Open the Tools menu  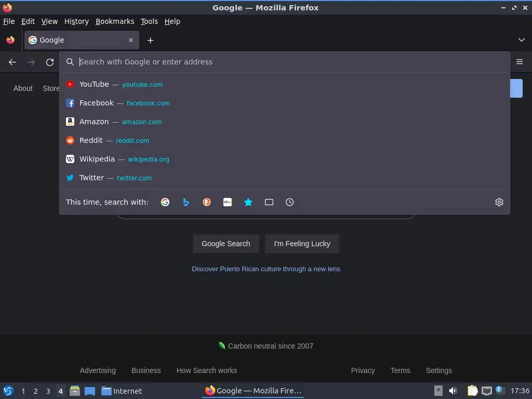click(149, 21)
